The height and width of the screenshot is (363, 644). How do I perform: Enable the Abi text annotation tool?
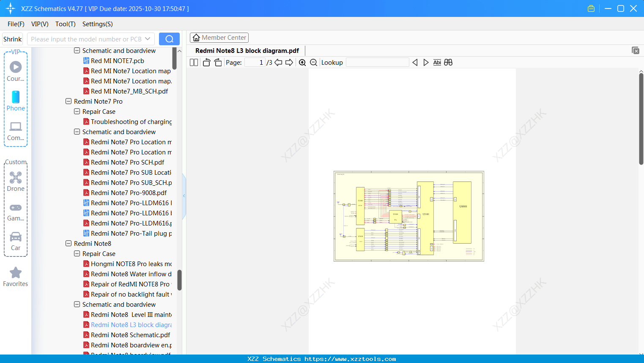point(437,62)
